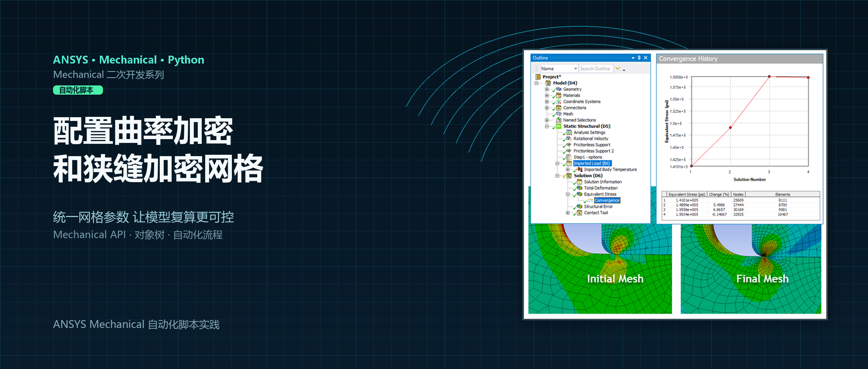Click the Contact Tool icon
Viewport: 868px width, 369px height.
(x=580, y=213)
